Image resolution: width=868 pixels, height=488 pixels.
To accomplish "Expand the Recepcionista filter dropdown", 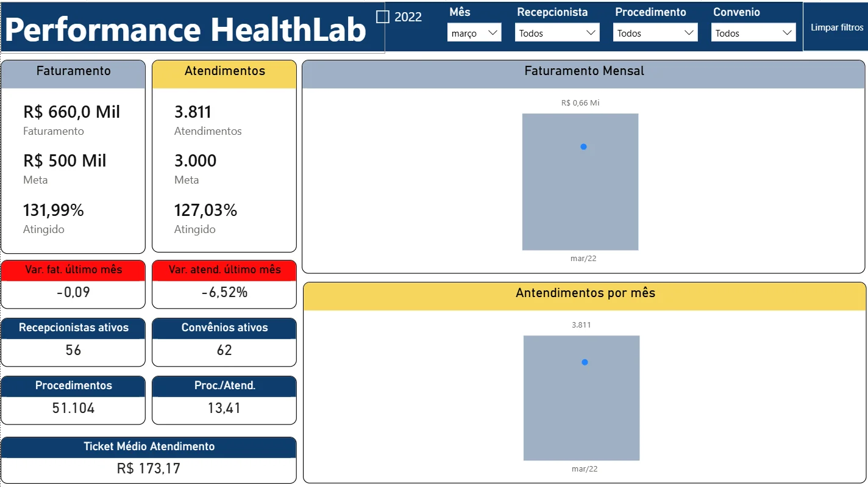I will [x=557, y=33].
